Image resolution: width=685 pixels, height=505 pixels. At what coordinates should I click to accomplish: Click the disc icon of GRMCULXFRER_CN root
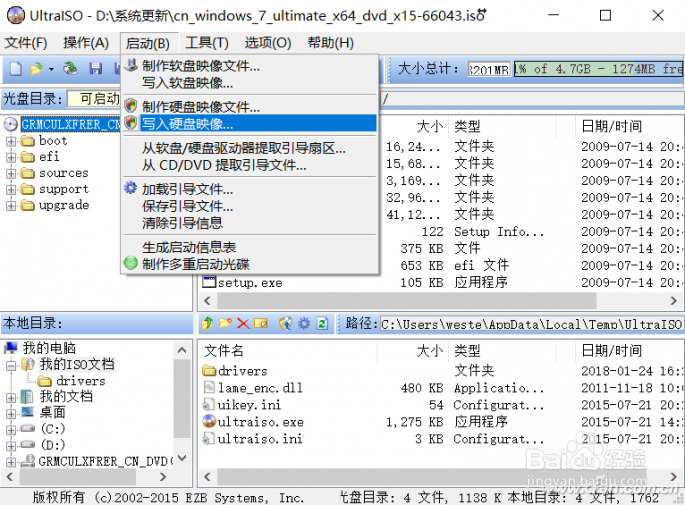(x=10, y=125)
